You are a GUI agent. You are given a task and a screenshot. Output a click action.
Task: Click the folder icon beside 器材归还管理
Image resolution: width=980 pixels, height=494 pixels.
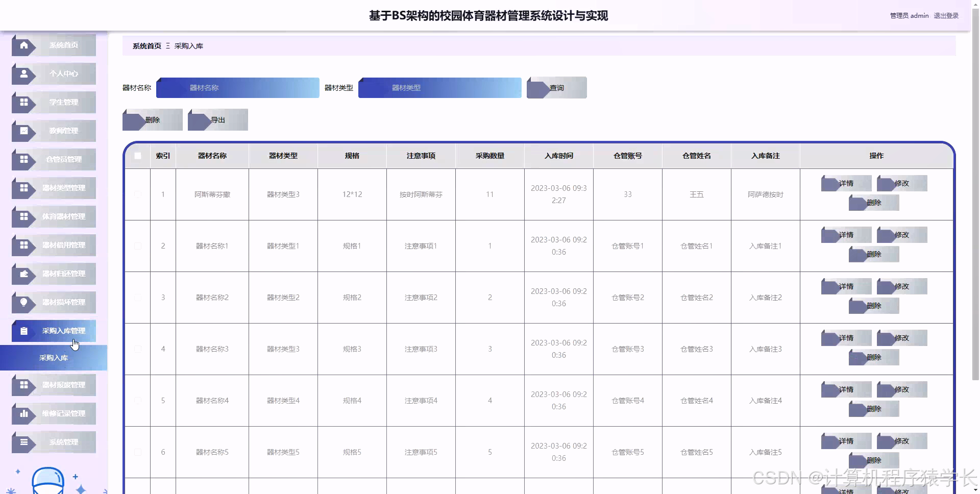coord(23,274)
